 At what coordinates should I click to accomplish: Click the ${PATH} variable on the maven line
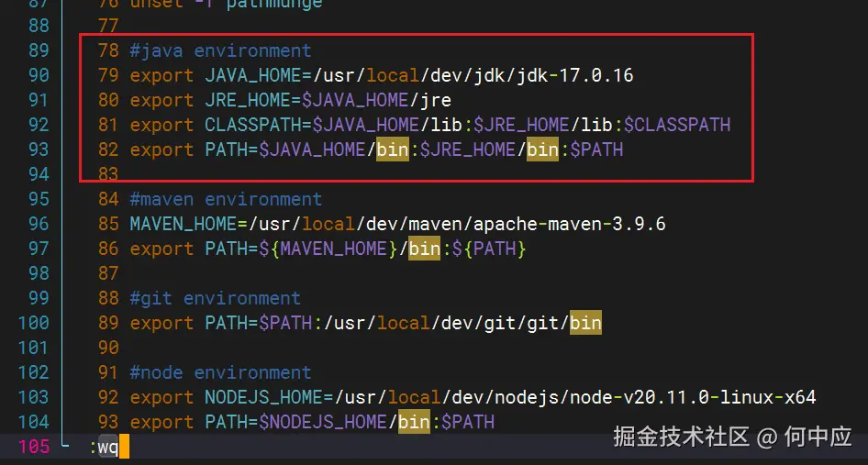(489, 249)
